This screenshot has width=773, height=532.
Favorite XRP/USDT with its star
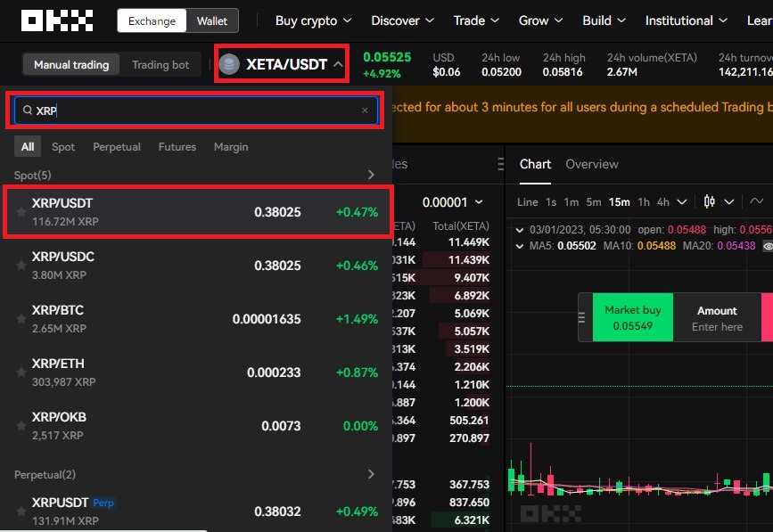pos(21,212)
